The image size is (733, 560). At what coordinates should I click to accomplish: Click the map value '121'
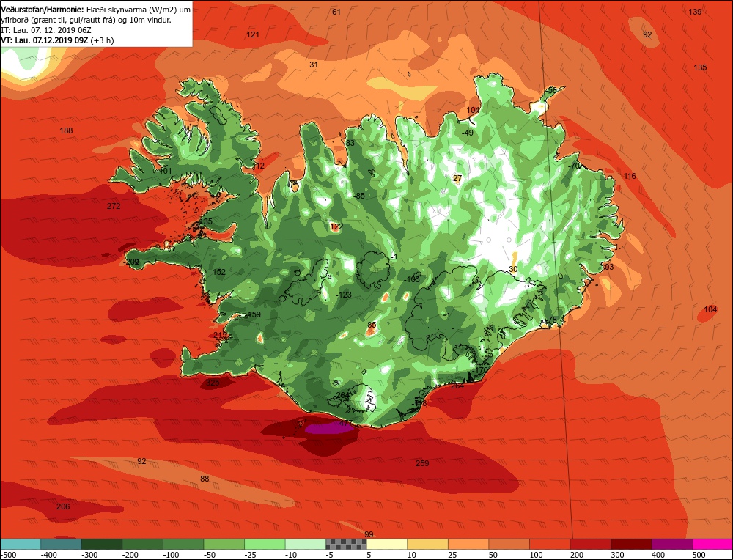coord(253,34)
